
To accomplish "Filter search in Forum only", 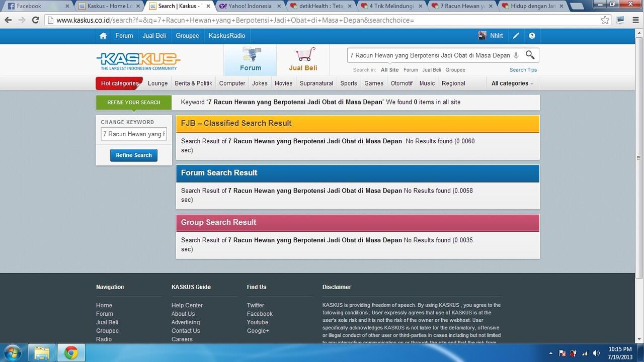I will [411, 70].
